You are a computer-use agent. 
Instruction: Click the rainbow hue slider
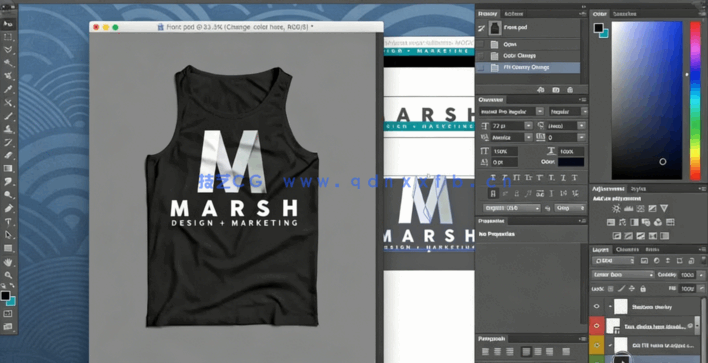point(695,100)
